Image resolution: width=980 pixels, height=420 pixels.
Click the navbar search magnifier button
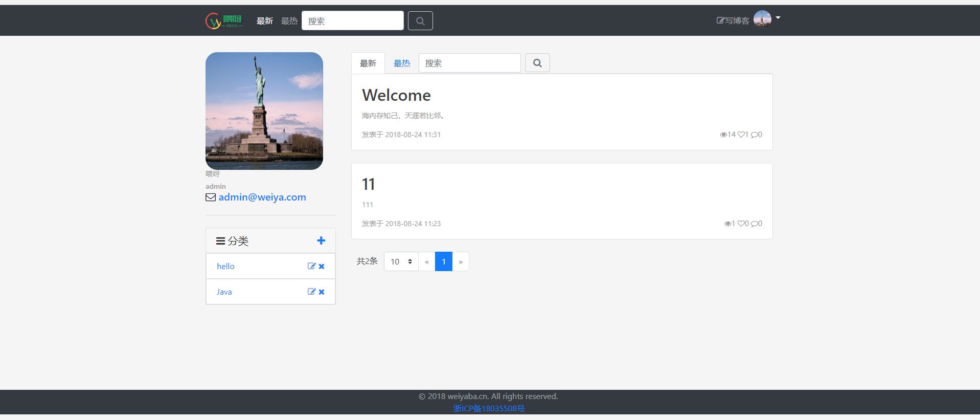420,21
